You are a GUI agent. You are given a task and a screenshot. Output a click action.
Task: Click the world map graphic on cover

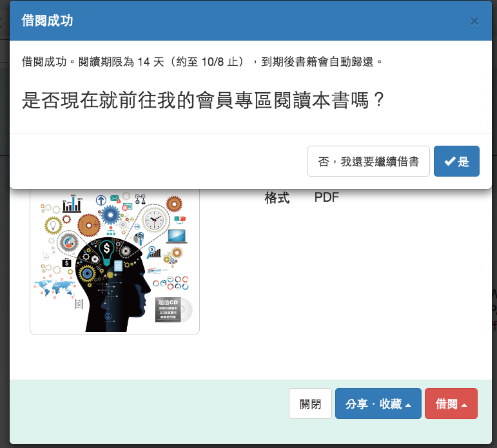coord(54,287)
